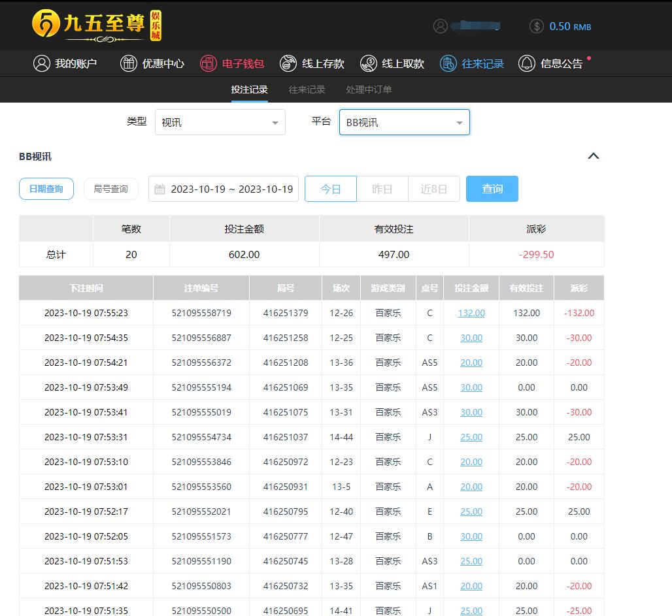Image resolution: width=672 pixels, height=616 pixels.
Task: Open 30.00 link for bet 521095556887
Action: tap(471, 338)
